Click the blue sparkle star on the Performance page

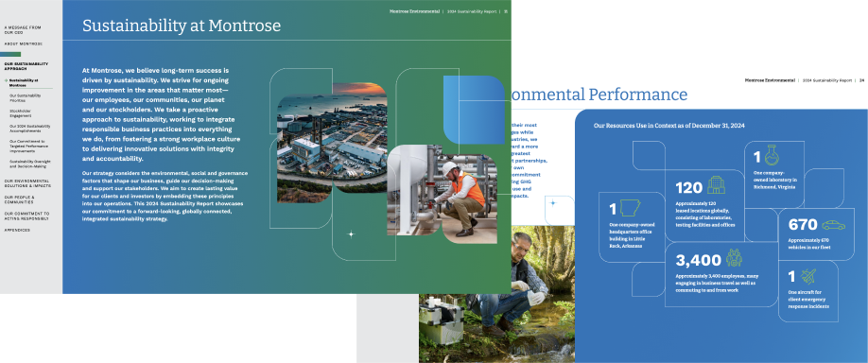pos(552,203)
